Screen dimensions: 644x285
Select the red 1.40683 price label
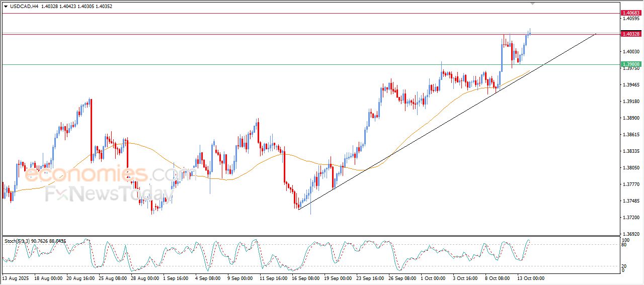click(630, 13)
